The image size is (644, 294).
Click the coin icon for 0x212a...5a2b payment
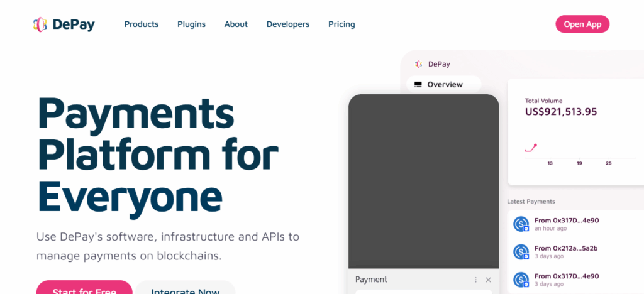point(521,252)
